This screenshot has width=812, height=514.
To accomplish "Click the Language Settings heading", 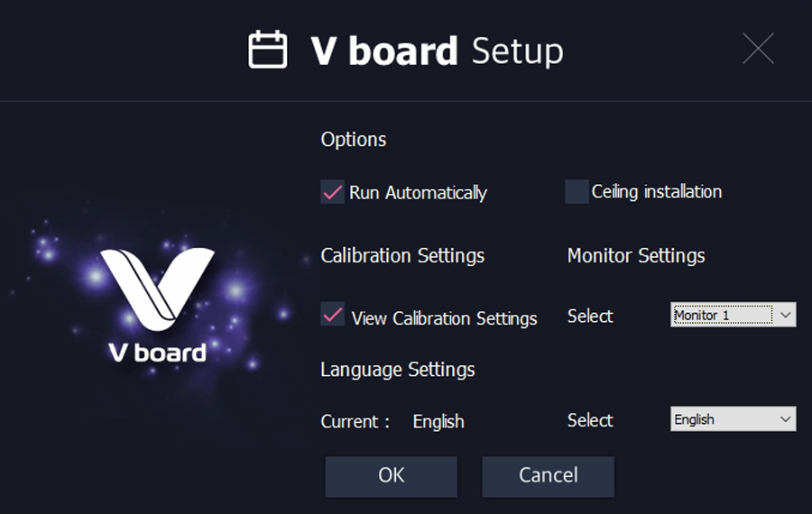I will click(x=398, y=370).
